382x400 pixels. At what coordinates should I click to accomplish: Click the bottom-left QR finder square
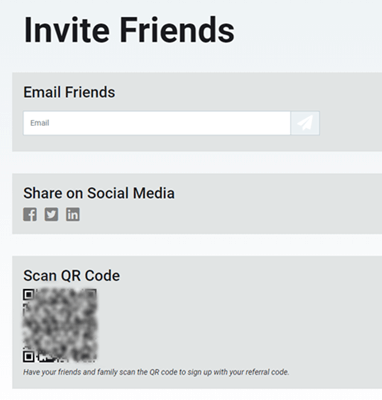29,357
